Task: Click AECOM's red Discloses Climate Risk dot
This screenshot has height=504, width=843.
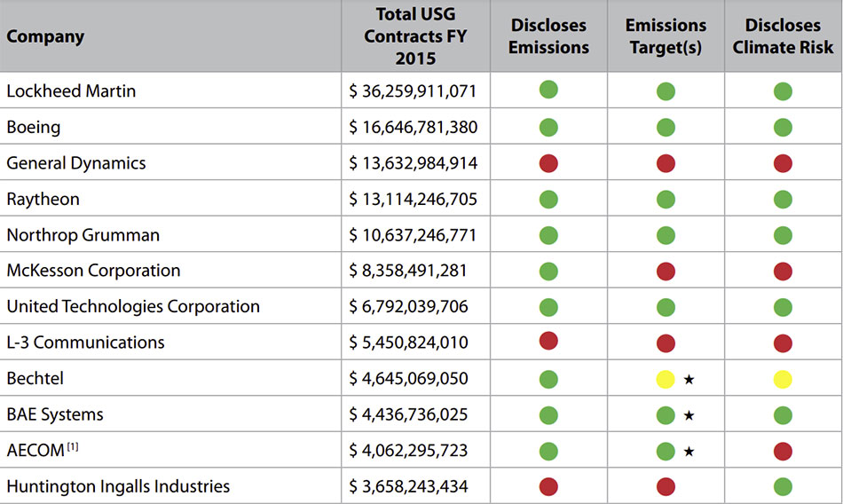Action: (x=783, y=452)
